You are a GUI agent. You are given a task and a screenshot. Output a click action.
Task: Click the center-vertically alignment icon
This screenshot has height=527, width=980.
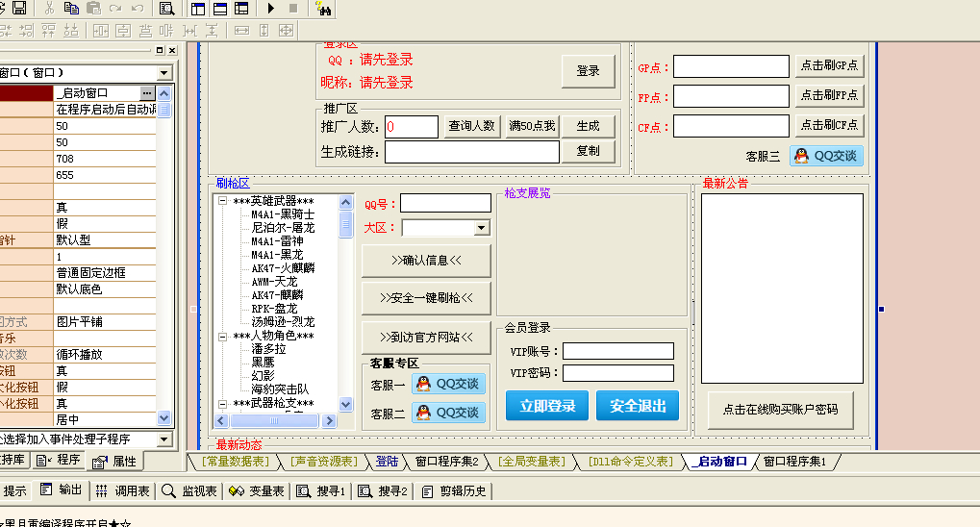123,30
